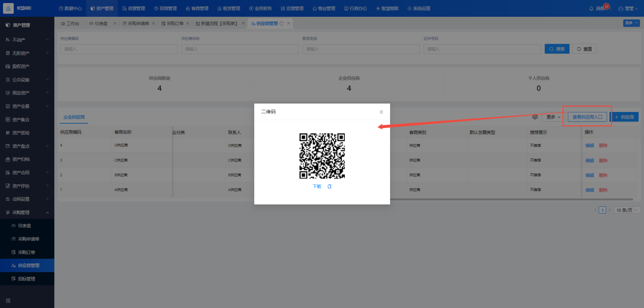The image size is (644, 308).
Task: Expand the 资产盘点 sidebar section
Action: pyautogui.click(x=27, y=146)
